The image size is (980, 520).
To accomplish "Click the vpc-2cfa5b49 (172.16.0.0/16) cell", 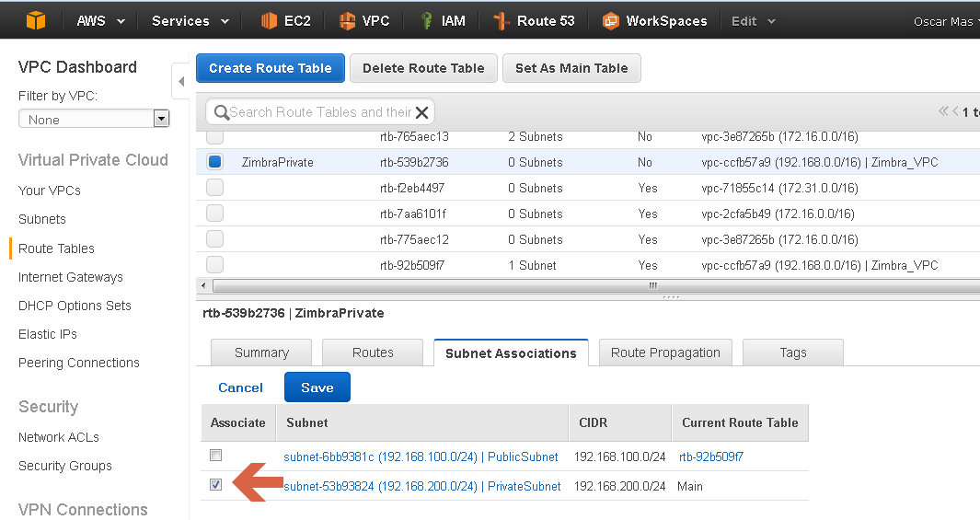I will [x=778, y=214].
